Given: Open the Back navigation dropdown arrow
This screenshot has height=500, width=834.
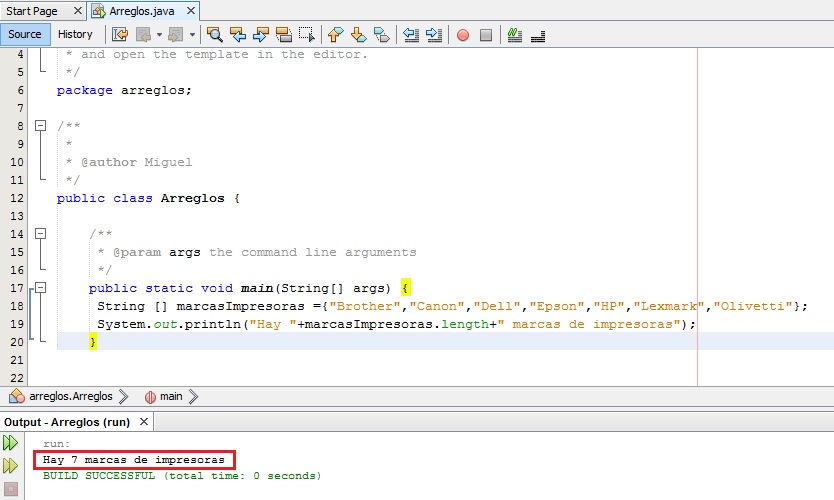Looking at the screenshot, I should click(158, 35).
